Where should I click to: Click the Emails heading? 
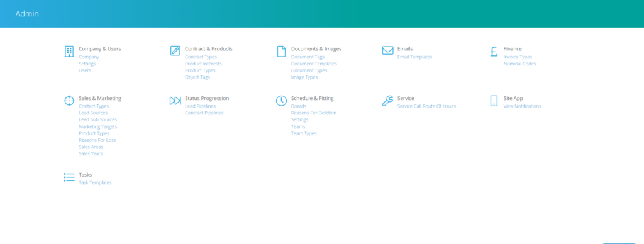tap(405, 48)
